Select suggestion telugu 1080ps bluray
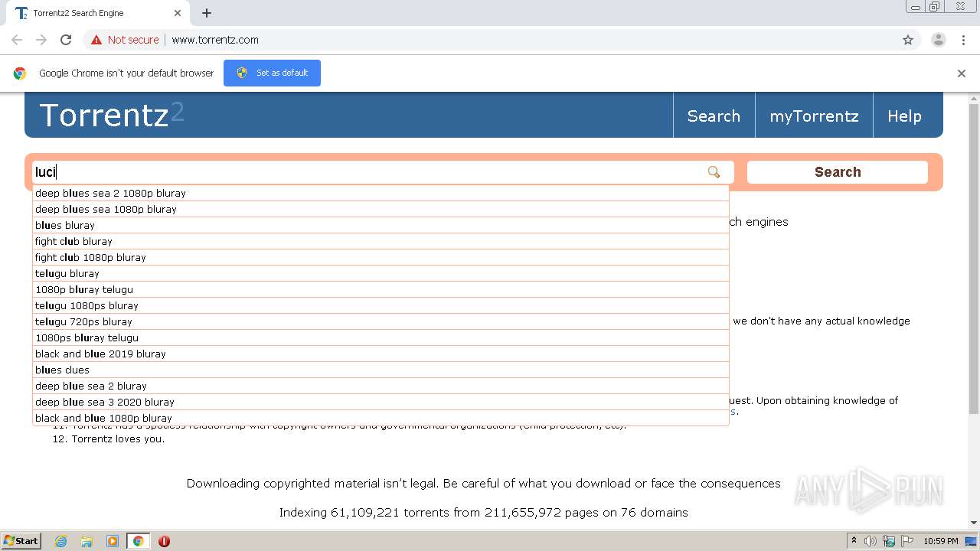 (381, 305)
